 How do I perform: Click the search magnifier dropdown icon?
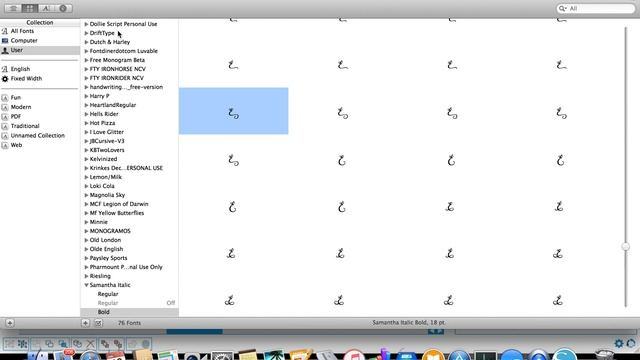(x=563, y=8)
